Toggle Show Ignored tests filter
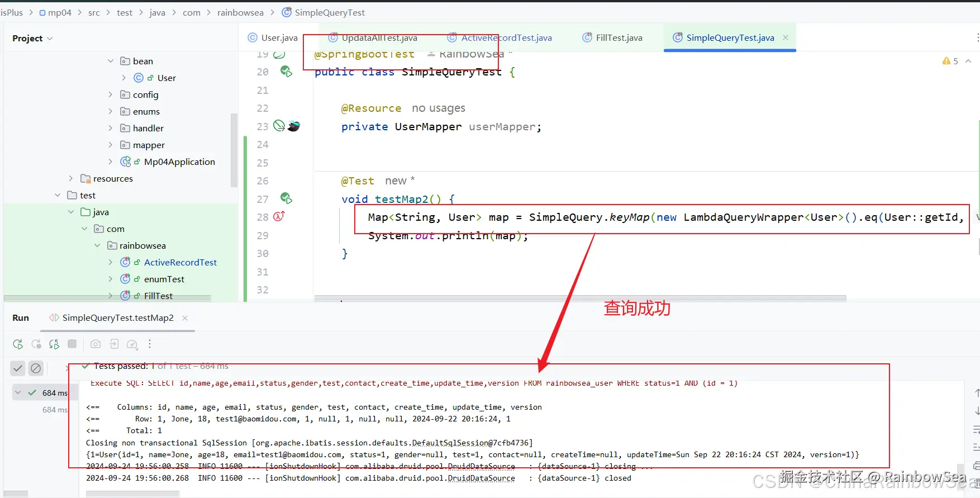980x498 pixels. point(36,368)
